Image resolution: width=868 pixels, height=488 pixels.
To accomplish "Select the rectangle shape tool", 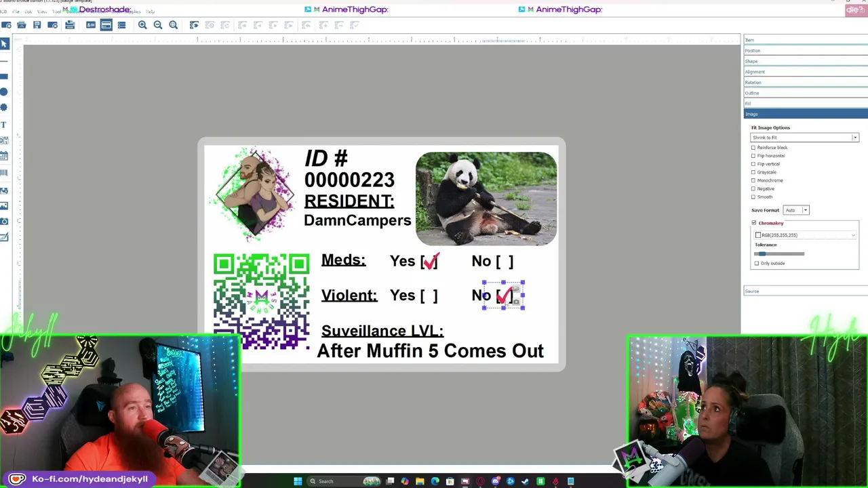I will [x=4, y=76].
